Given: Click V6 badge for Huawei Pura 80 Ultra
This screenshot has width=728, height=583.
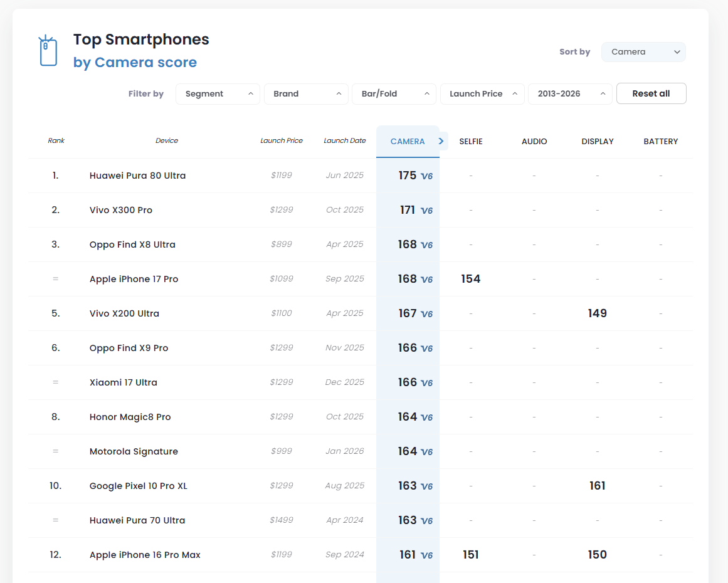Looking at the screenshot, I should 426,176.
